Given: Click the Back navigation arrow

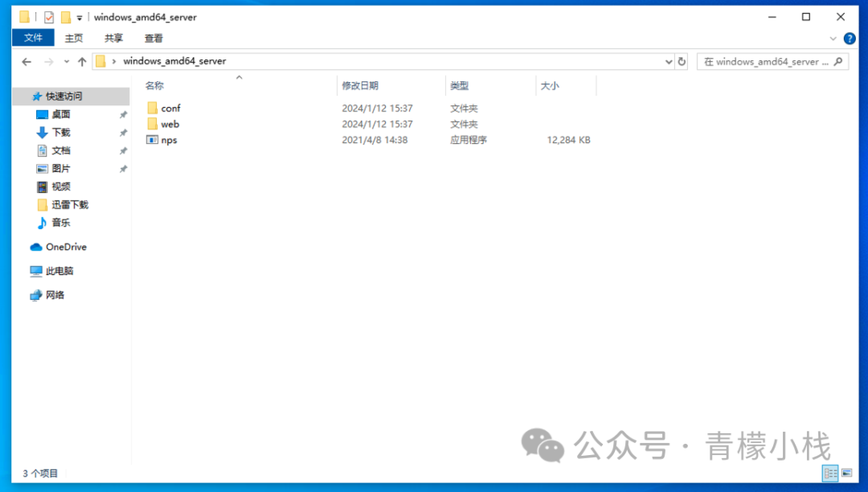Looking at the screenshot, I should click(x=27, y=61).
